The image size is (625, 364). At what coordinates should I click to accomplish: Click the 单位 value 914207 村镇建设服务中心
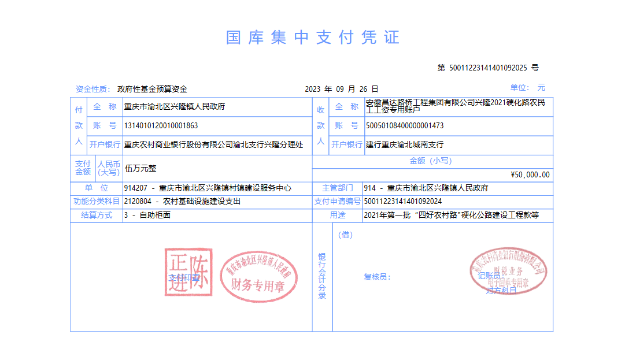(208, 188)
